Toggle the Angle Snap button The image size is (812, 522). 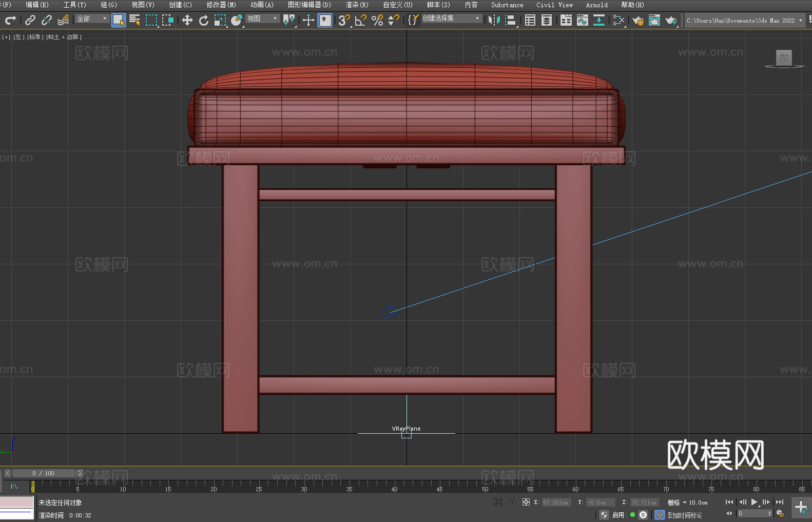coord(360,21)
